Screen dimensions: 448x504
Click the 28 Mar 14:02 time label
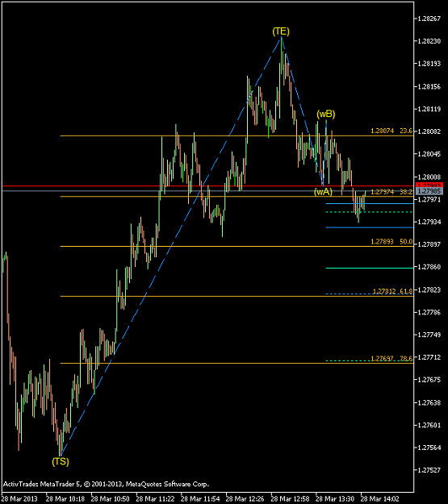(x=379, y=499)
